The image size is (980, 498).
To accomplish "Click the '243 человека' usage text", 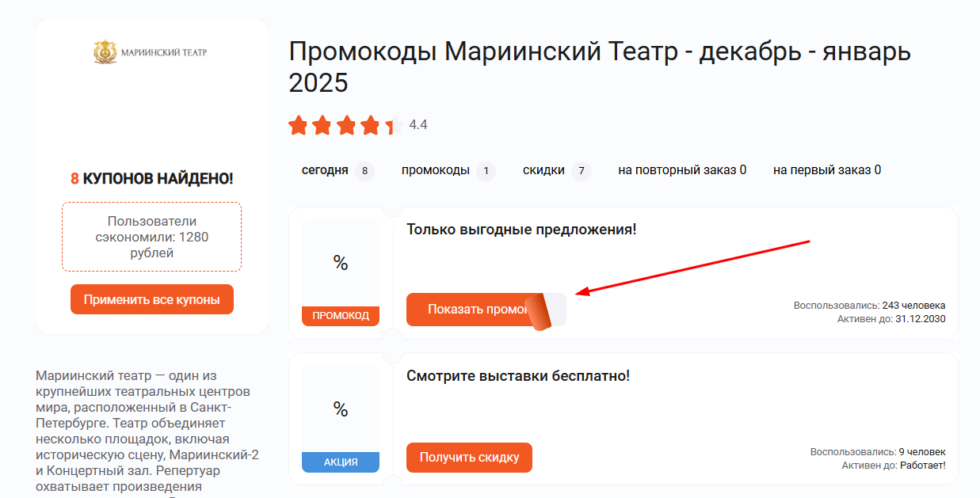I will (917, 304).
